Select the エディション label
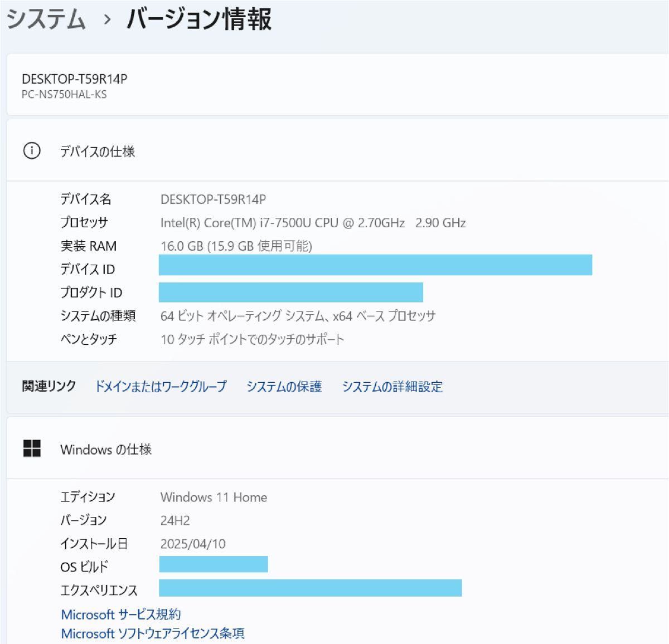The height and width of the screenshot is (644, 669). pyautogui.click(x=88, y=497)
